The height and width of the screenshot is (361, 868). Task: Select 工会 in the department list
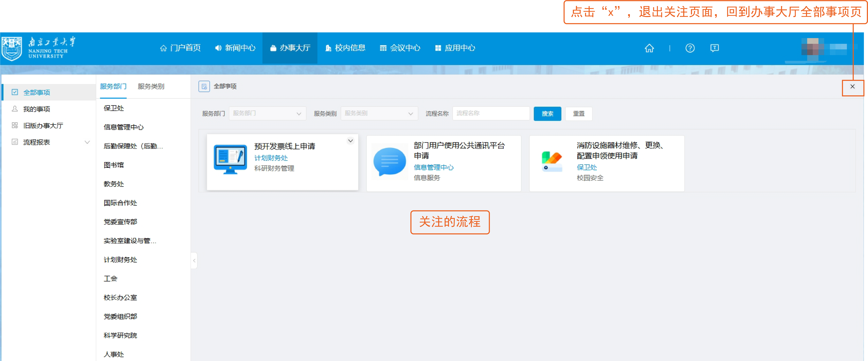(110, 279)
